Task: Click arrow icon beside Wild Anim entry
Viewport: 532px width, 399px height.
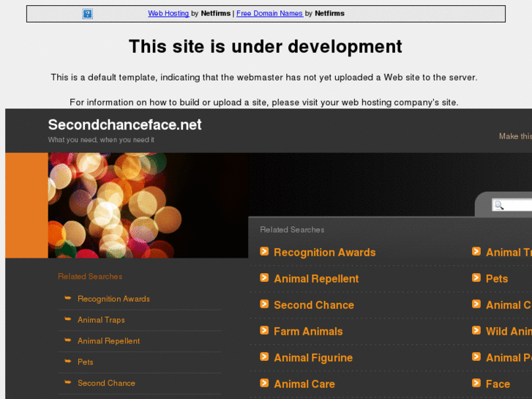Action: [x=476, y=330]
